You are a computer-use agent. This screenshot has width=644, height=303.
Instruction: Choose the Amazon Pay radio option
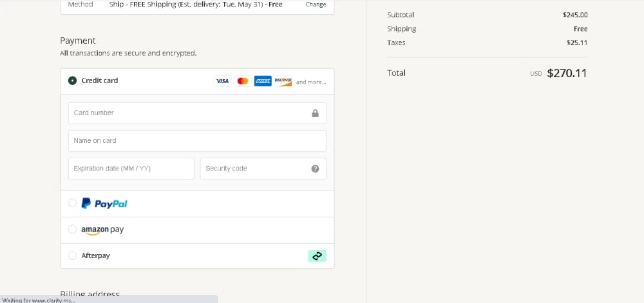pyautogui.click(x=73, y=230)
